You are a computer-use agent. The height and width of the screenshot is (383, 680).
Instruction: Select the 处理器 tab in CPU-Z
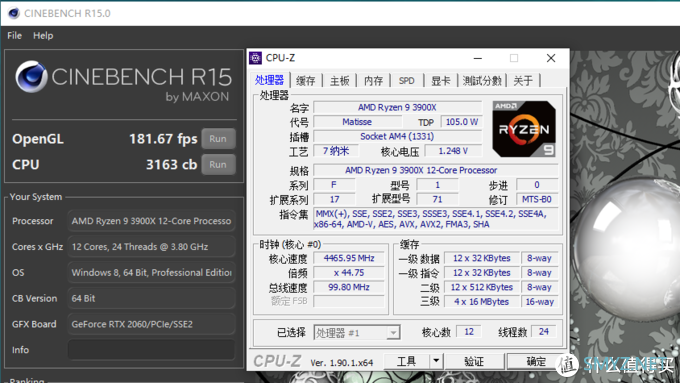tap(269, 80)
